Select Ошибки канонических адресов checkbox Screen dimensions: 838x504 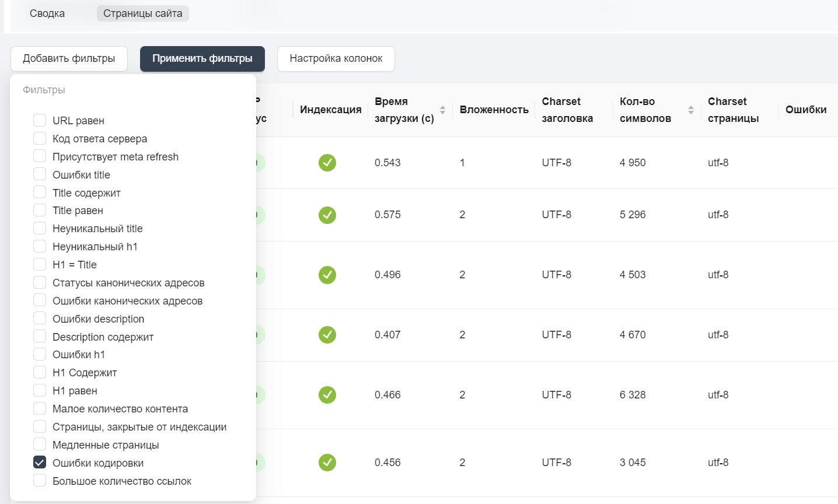[x=40, y=300]
